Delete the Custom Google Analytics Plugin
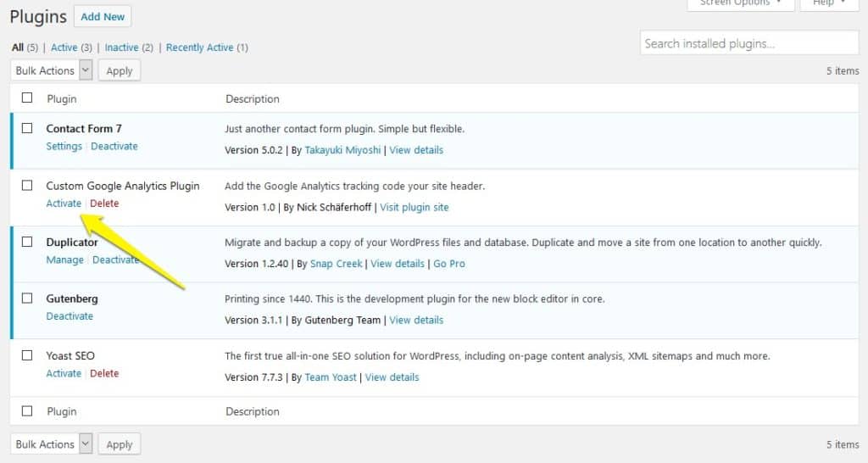The image size is (868, 463). (104, 204)
